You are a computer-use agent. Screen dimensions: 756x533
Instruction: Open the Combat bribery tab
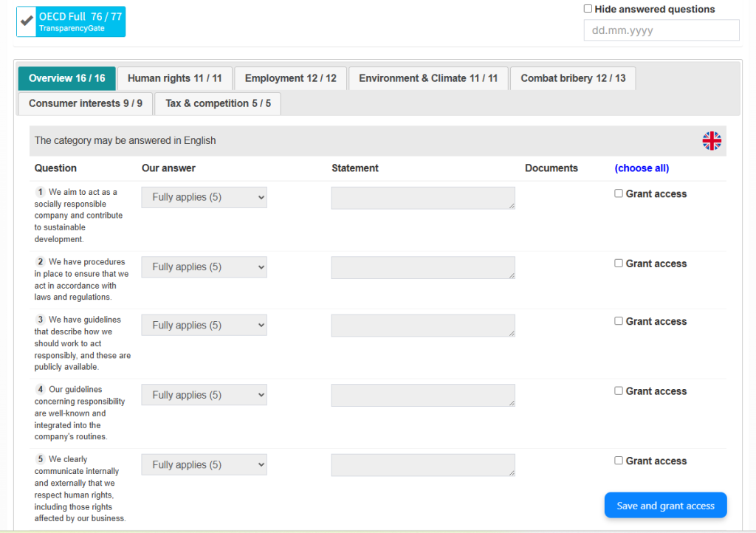pyautogui.click(x=572, y=78)
